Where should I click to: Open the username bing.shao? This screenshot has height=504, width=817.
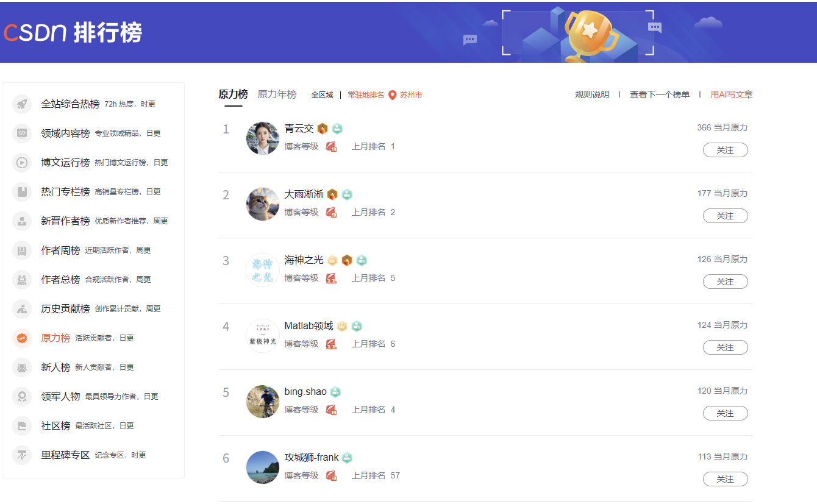coord(305,392)
